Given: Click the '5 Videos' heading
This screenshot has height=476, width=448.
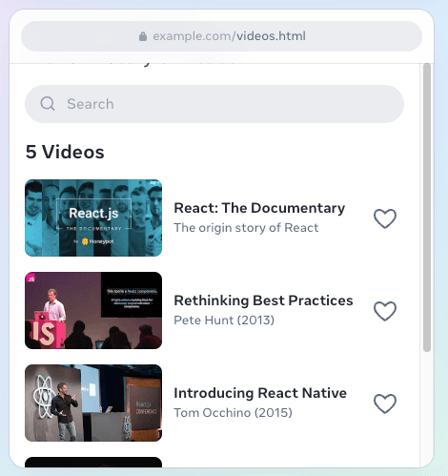Looking at the screenshot, I should pos(65,152).
